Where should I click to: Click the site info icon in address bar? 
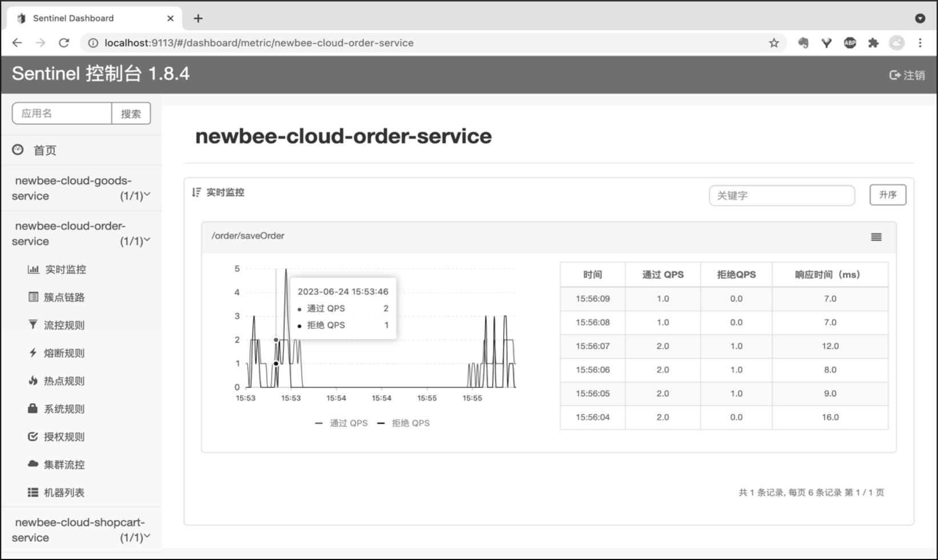[93, 43]
